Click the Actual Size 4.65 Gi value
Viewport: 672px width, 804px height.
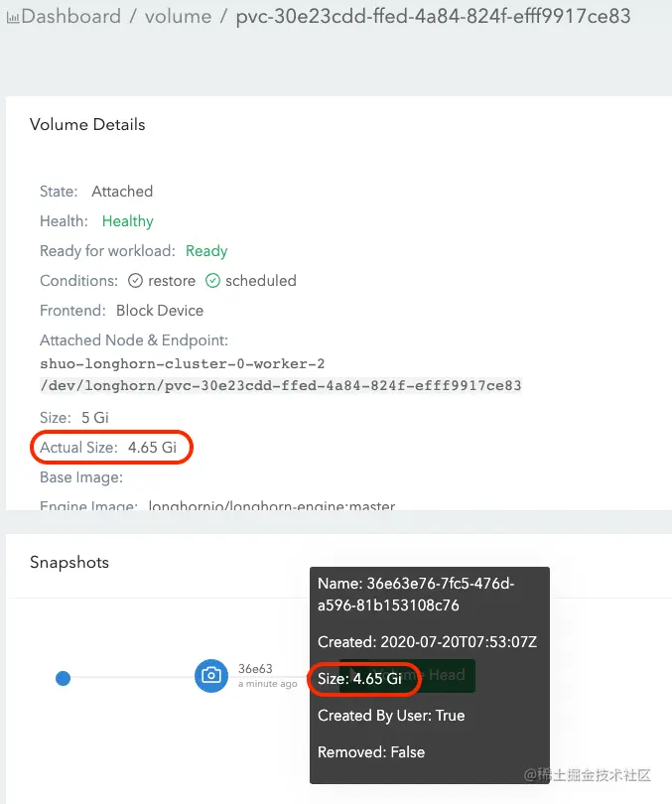click(x=152, y=448)
